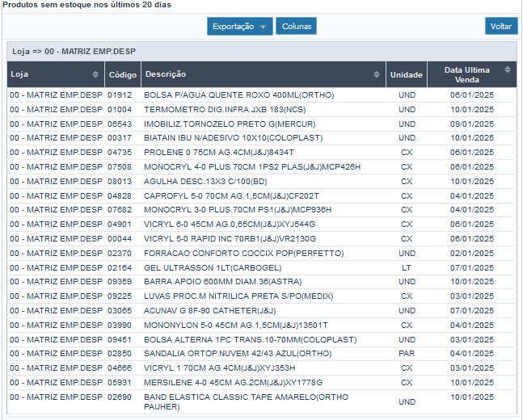Click the Voltar button

click(x=501, y=27)
